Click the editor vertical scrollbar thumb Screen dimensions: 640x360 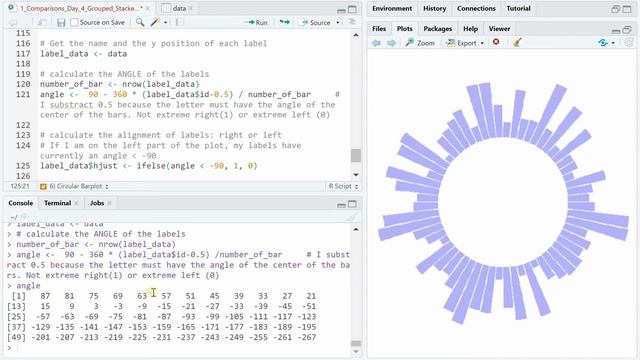click(x=356, y=155)
